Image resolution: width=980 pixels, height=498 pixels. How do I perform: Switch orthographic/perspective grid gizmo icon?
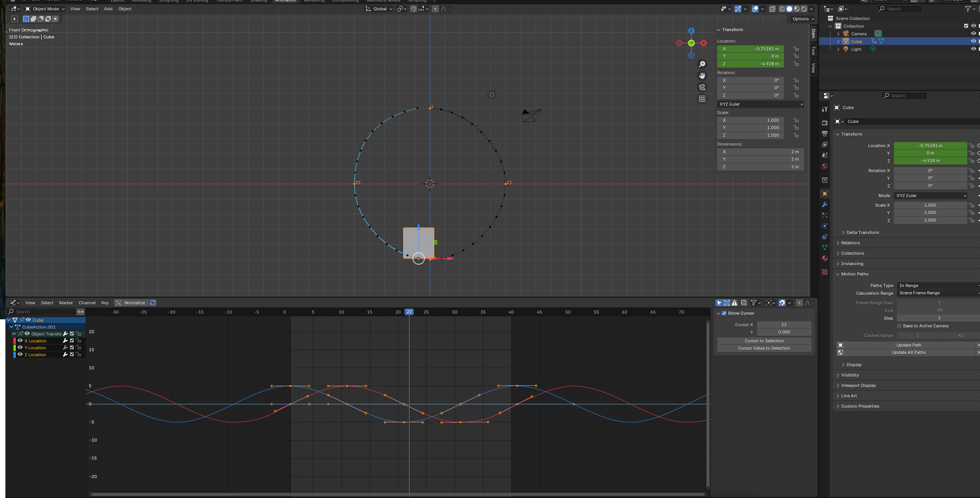(702, 99)
